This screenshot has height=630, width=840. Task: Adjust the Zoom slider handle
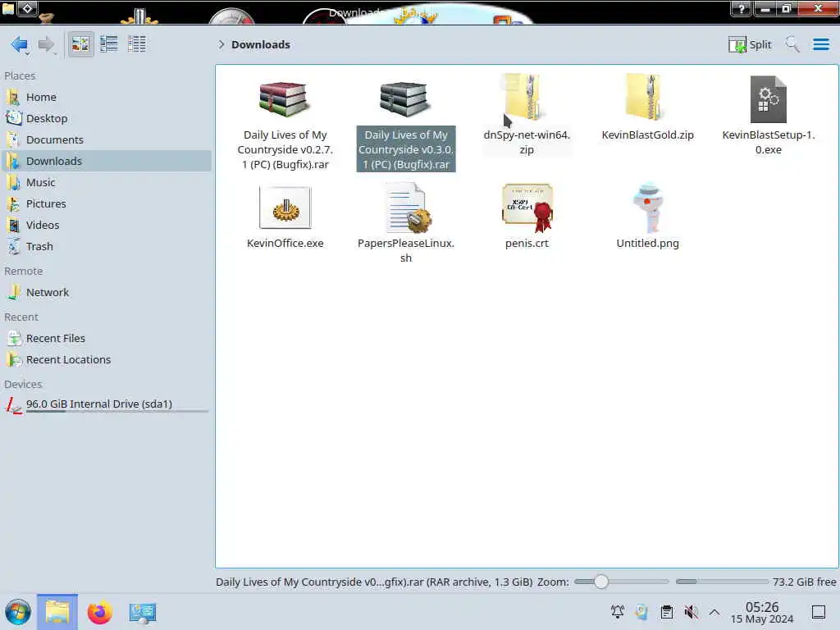click(601, 582)
